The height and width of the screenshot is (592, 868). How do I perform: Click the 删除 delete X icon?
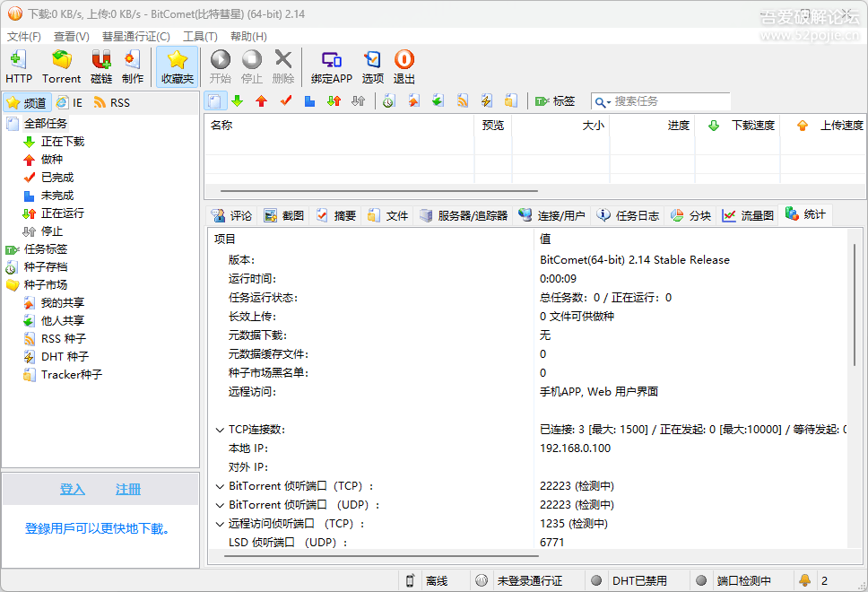coord(283,66)
